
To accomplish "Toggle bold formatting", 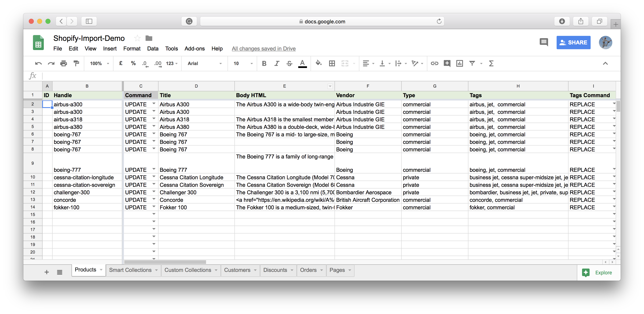I will tap(264, 64).
